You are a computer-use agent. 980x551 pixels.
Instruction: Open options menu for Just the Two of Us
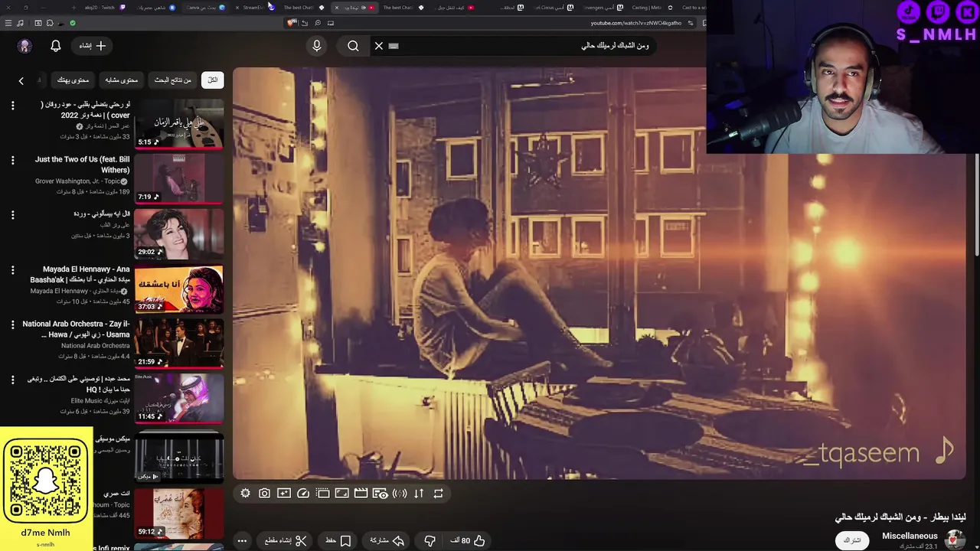click(12, 161)
